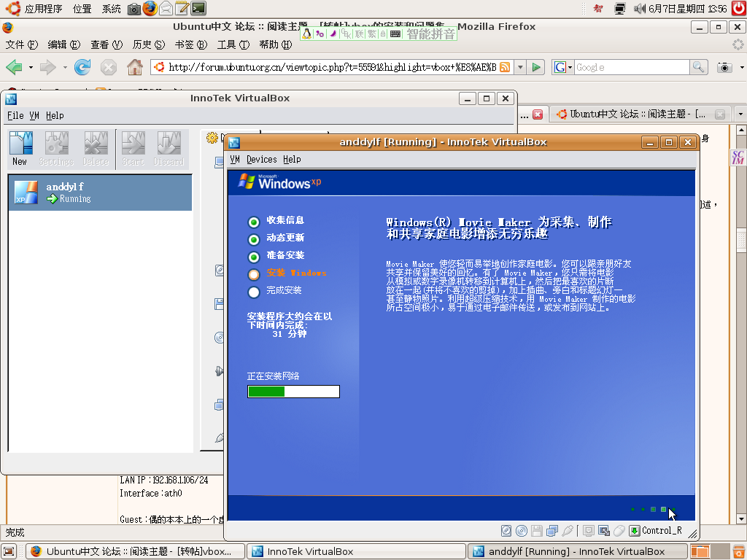Open Firefox 文件 (File) menu
747x560 pixels.
point(21,44)
